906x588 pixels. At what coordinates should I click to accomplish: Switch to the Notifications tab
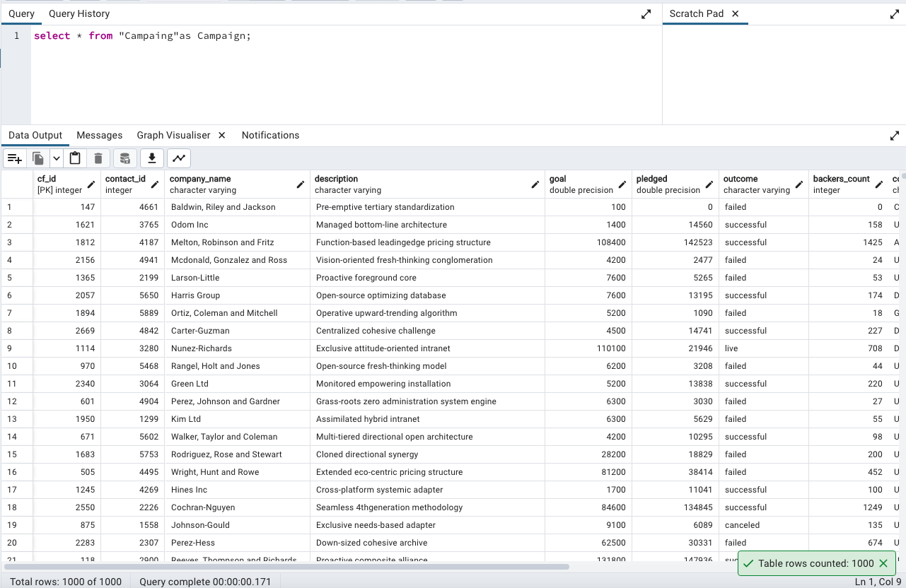tap(270, 135)
